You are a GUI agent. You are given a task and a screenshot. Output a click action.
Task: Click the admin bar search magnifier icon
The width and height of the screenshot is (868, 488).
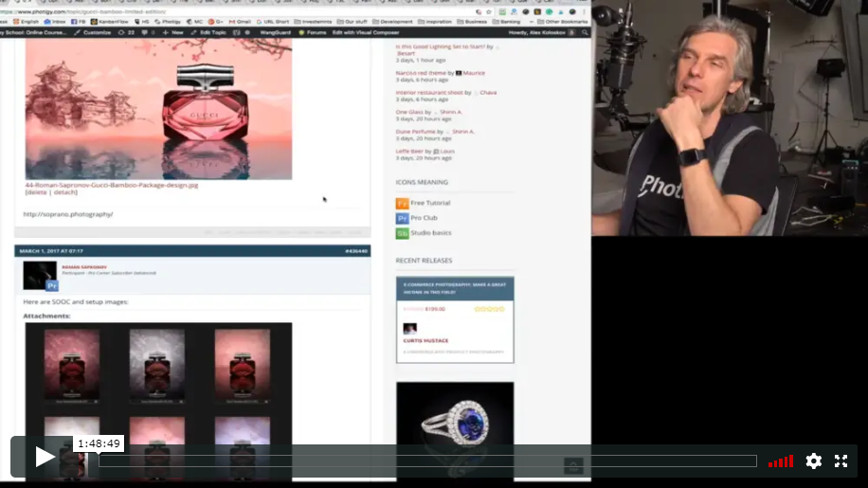pyautogui.click(x=585, y=32)
